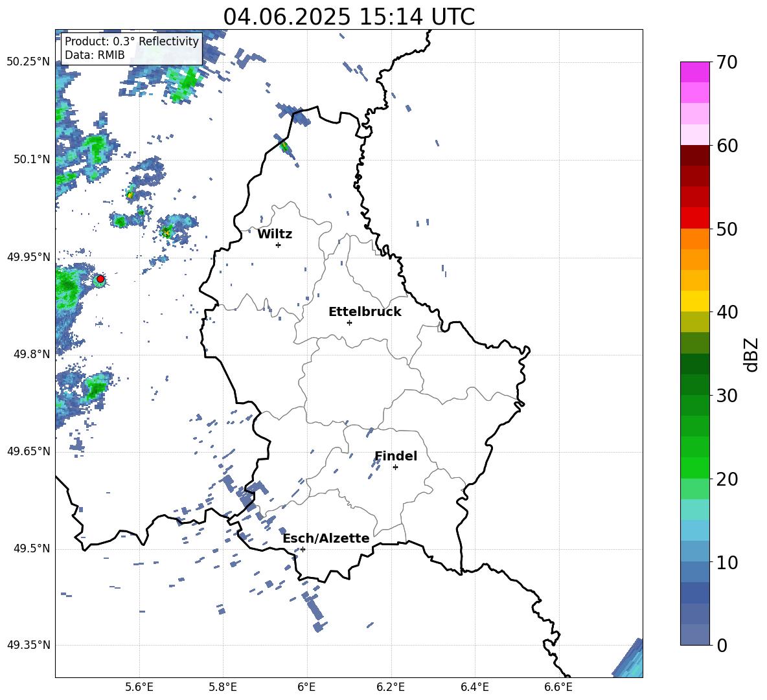Click the 40 tick label on colorbar
This screenshot has height=700, width=767.
pos(727,312)
